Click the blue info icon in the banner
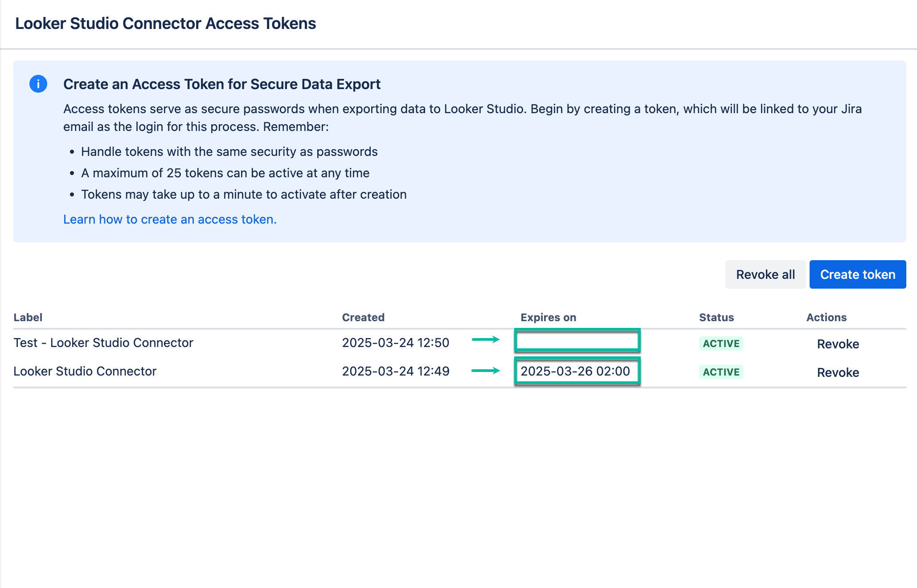Screen dimensions: 917x588 [x=38, y=84]
